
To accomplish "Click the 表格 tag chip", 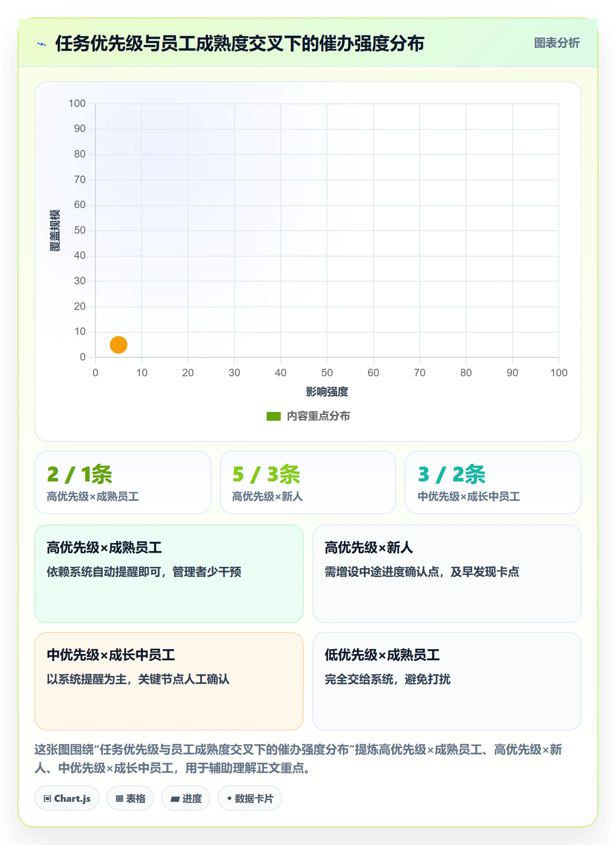I will click(x=130, y=798).
